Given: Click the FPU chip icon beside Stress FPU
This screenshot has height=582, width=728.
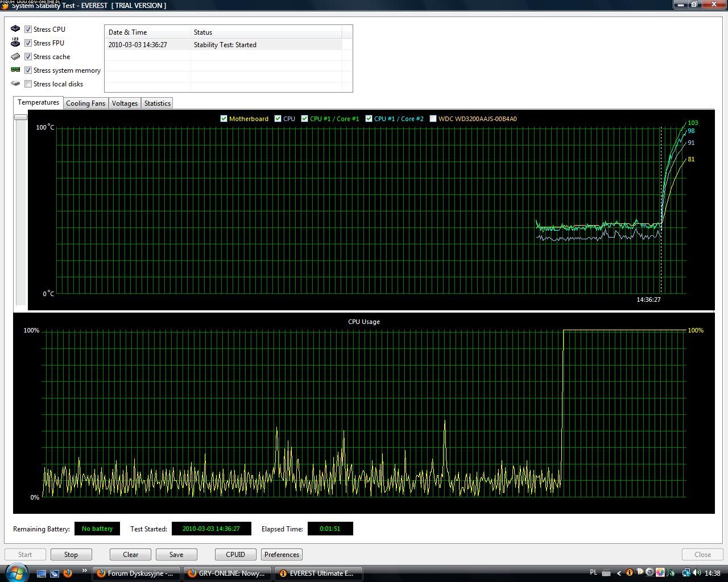Looking at the screenshot, I should pyautogui.click(x=15, y=43).
